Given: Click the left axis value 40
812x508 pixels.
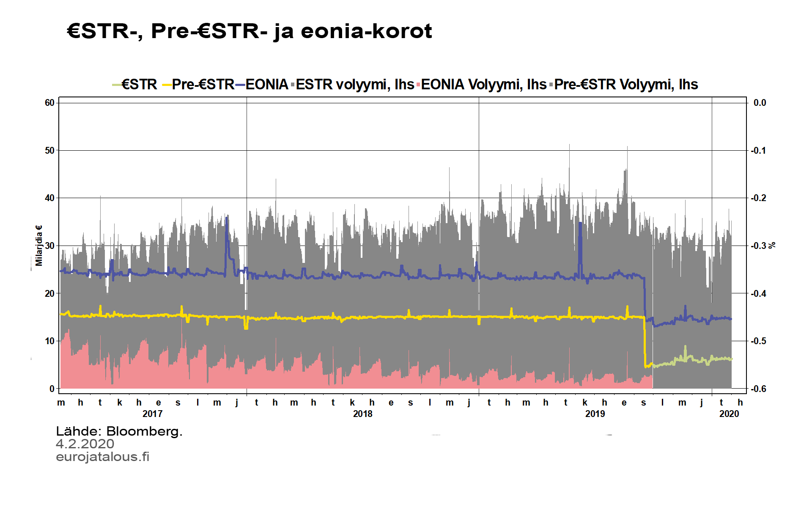Looking at the screenshot, I should (x=49, y=198).
